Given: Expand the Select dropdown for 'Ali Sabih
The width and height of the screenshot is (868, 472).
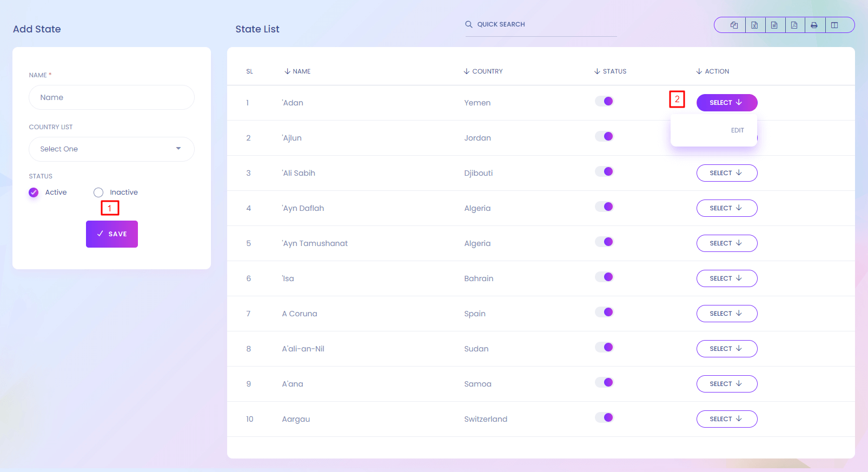Looking at the screenshot, I should (726, 173).
